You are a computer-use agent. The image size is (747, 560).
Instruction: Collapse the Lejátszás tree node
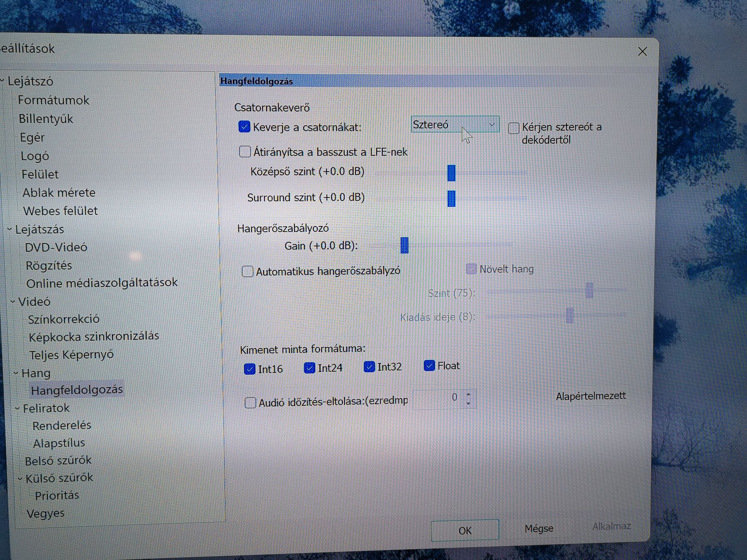coord(10,229)
